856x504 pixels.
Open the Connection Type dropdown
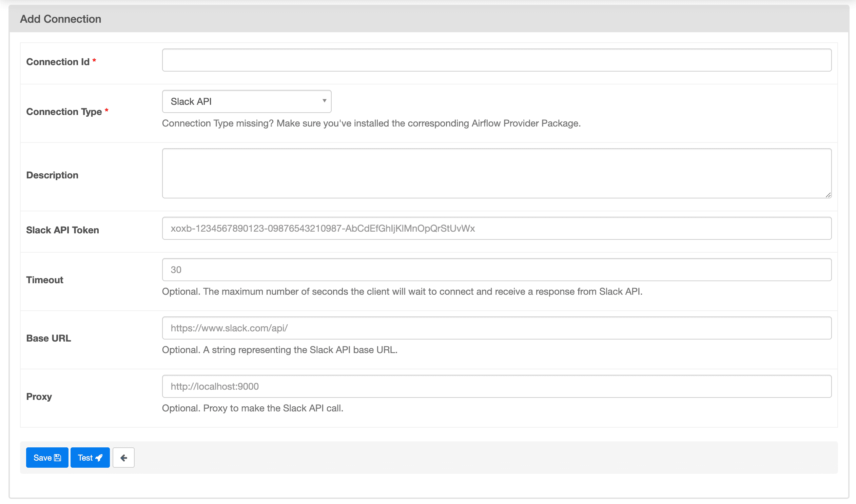247,101
